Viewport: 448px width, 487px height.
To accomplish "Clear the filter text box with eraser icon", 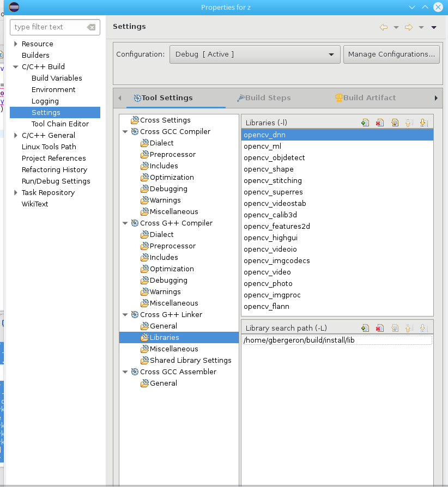I will [x=91, y=27].
